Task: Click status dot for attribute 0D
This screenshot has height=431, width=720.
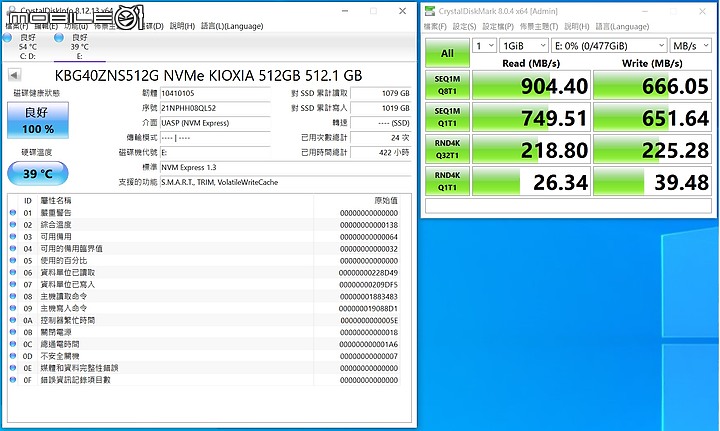Action: (x=13, y=356)
